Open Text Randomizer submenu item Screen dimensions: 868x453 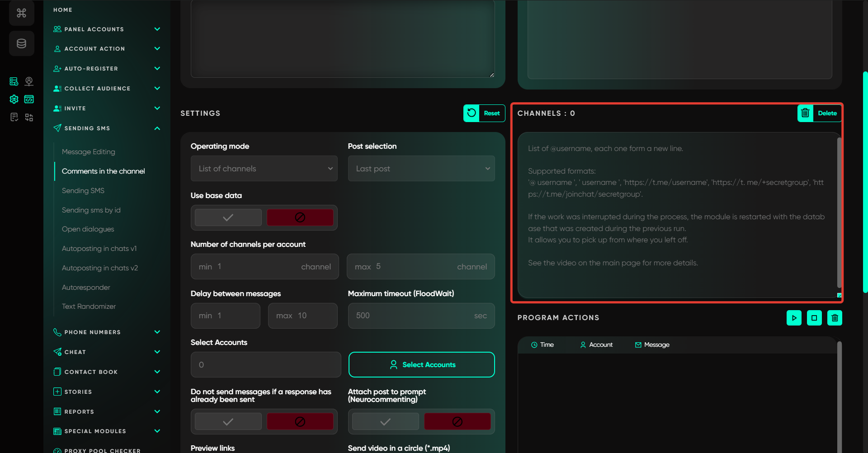tap(89, 307)
